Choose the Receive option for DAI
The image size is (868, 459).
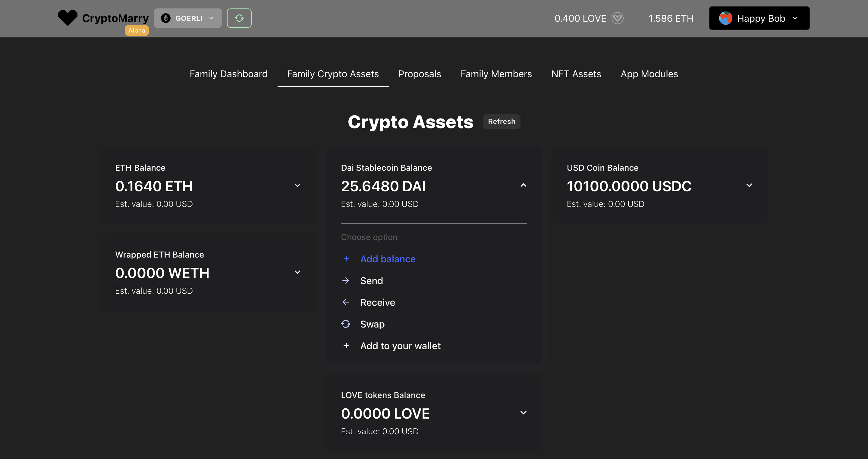point(377,302)
